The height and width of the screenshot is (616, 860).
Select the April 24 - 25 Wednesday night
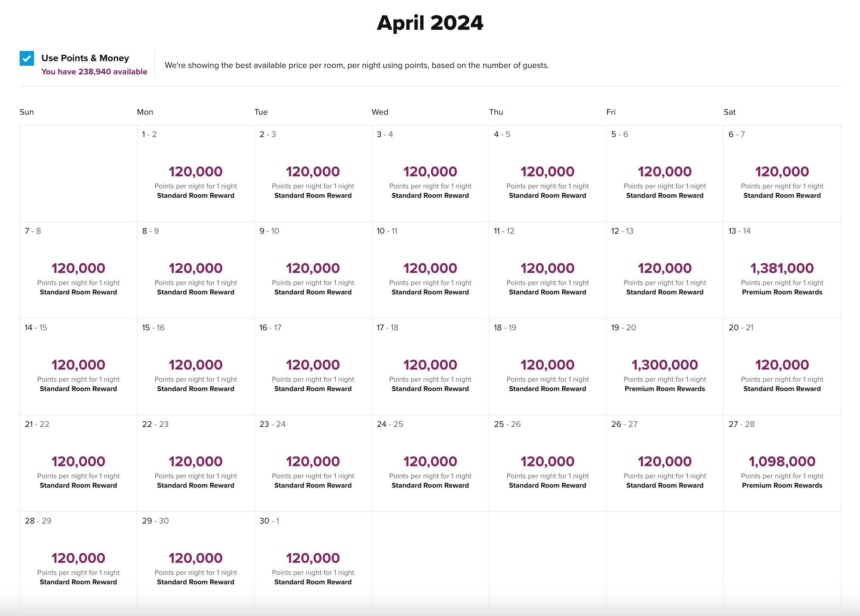point(430,463)
